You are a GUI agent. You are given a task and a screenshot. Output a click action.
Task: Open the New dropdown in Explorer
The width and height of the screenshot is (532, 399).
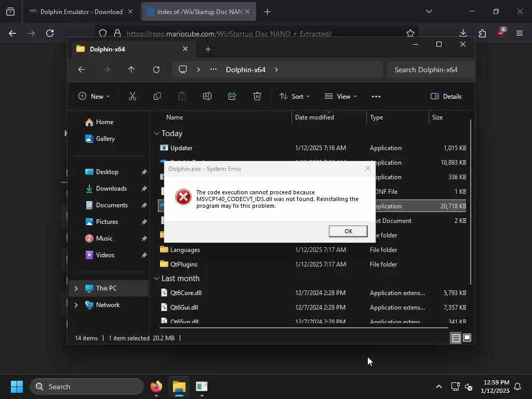point(94,96)
